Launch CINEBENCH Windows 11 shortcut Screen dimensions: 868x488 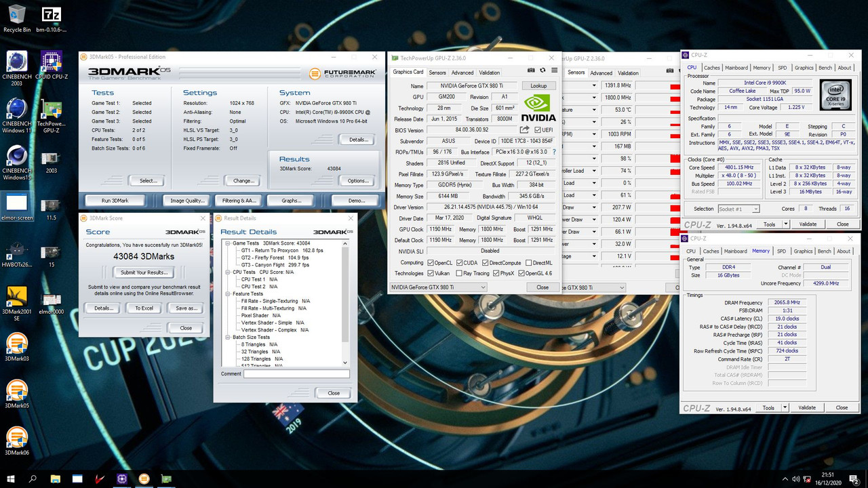[17, 115]
